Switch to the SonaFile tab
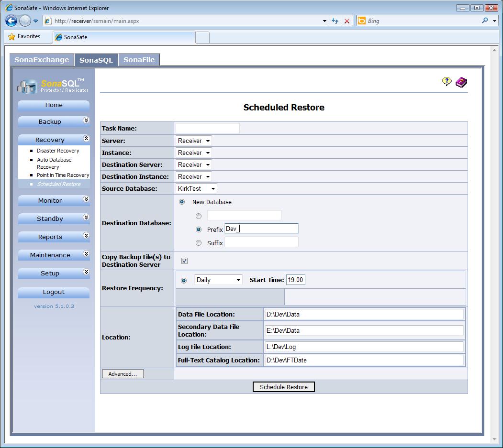The height and width of the screenshot is (448, 503). [139, 60]
